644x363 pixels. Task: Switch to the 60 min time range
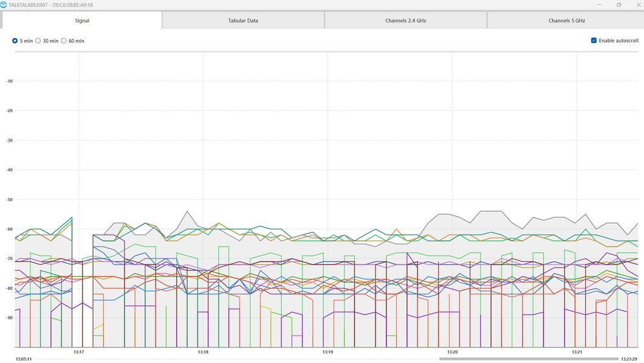[64, 41]
